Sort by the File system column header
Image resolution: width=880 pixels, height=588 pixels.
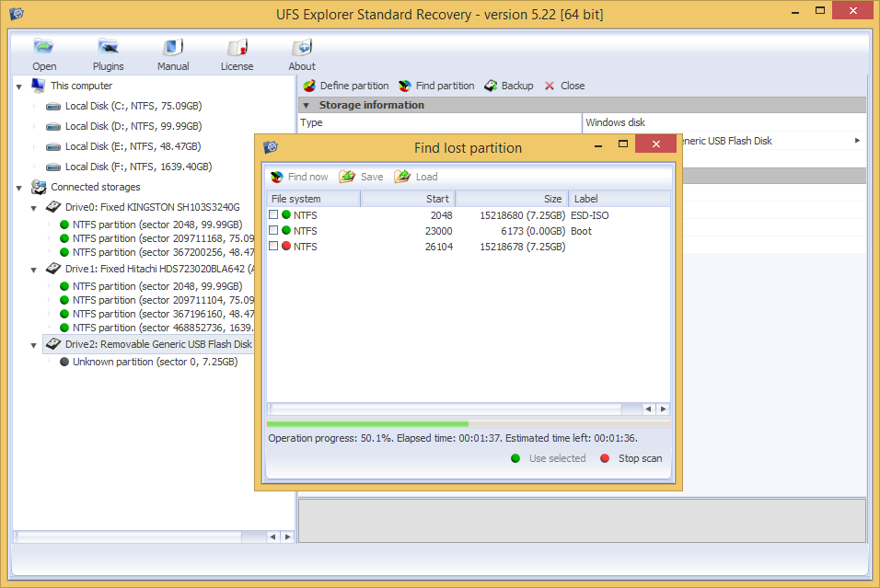(313, 199)
